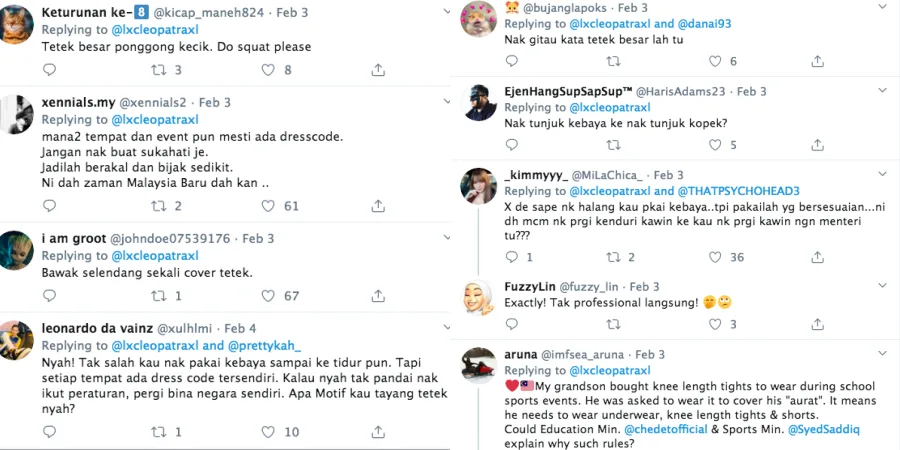This screenshot has width=900, height=450.
Task: Share leonardo da vainz's tweet
Action: (x=378, y=432)
